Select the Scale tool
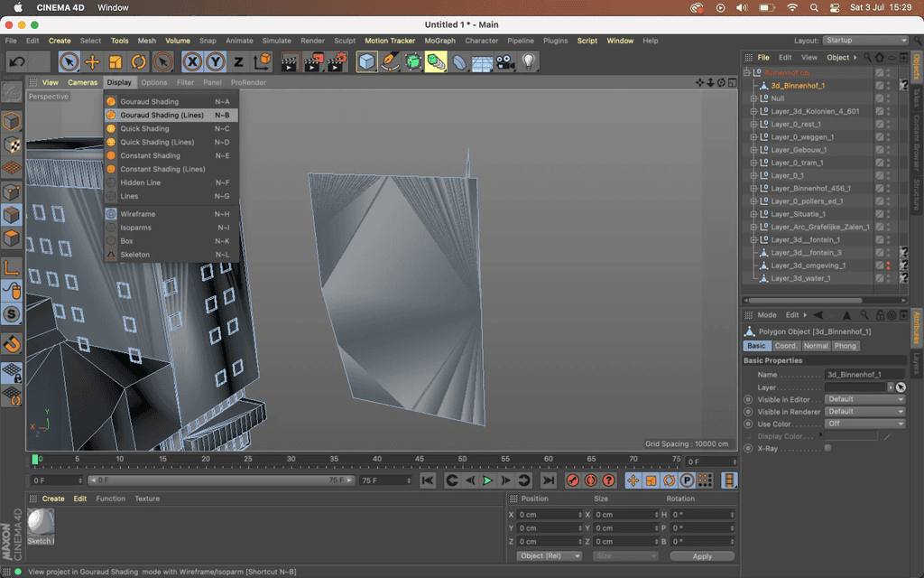Image resolution: width=924 pixels, height=578 pixels. click(115, 61)
